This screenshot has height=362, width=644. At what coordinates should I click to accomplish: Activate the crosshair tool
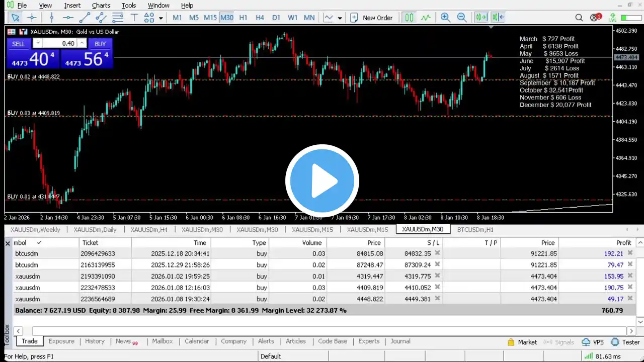(x=32, y=18)
